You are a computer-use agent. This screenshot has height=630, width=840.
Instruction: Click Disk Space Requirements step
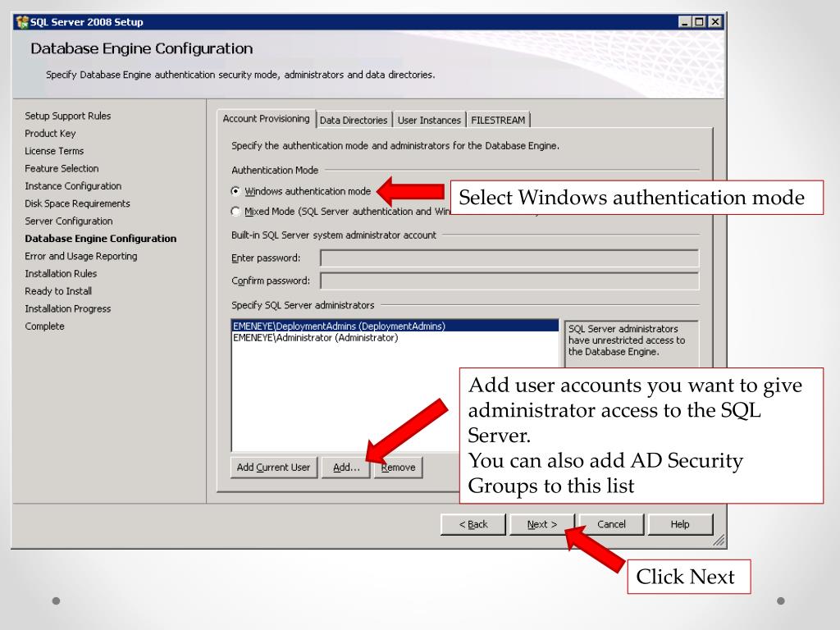pyautogui.click(x=78, y=203)
